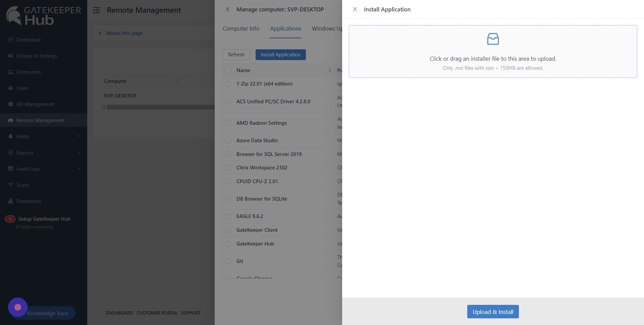Viewport: 644px width, 325px height.
Task: Close the Install Application panel
Action: click(355, 9)
